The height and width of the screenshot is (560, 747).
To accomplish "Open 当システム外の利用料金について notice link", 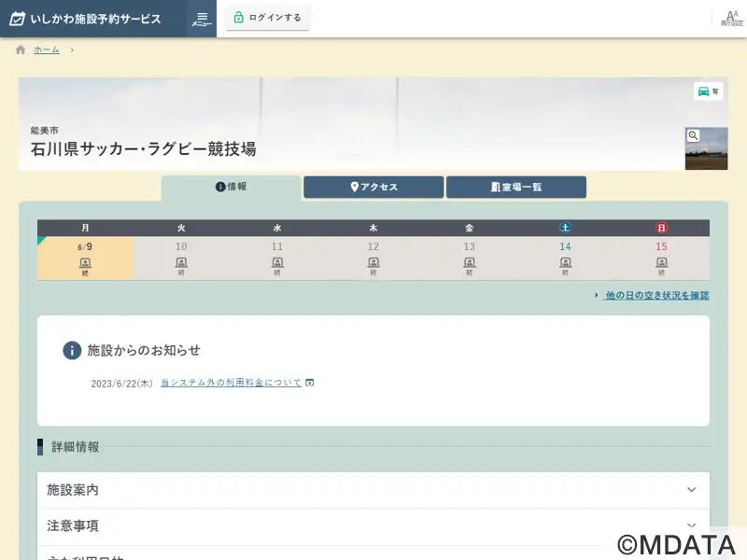I will pos(231,383).
